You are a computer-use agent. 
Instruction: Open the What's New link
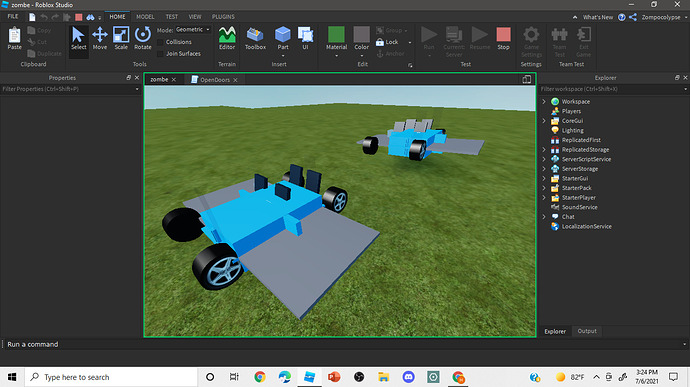[598, 17]
